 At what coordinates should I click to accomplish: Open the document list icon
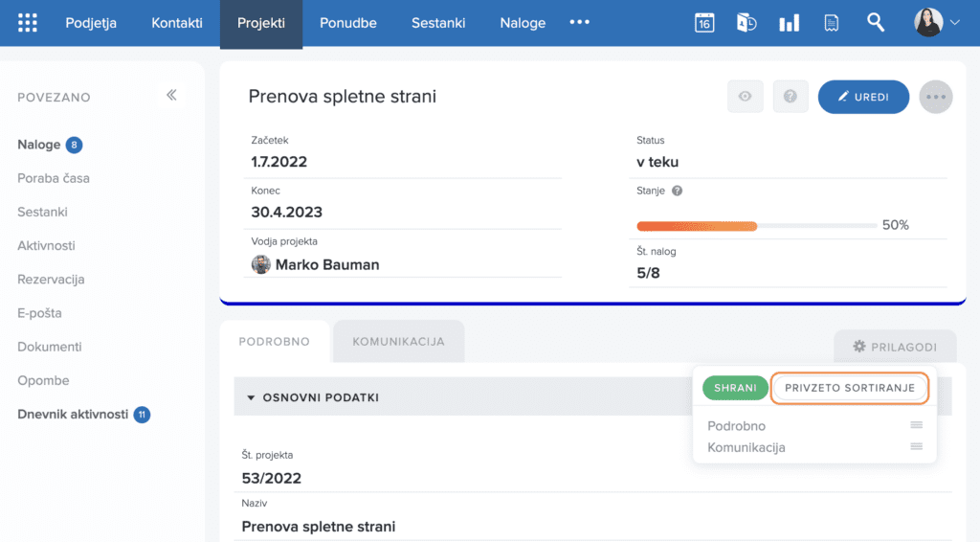(x=832, y=23)
